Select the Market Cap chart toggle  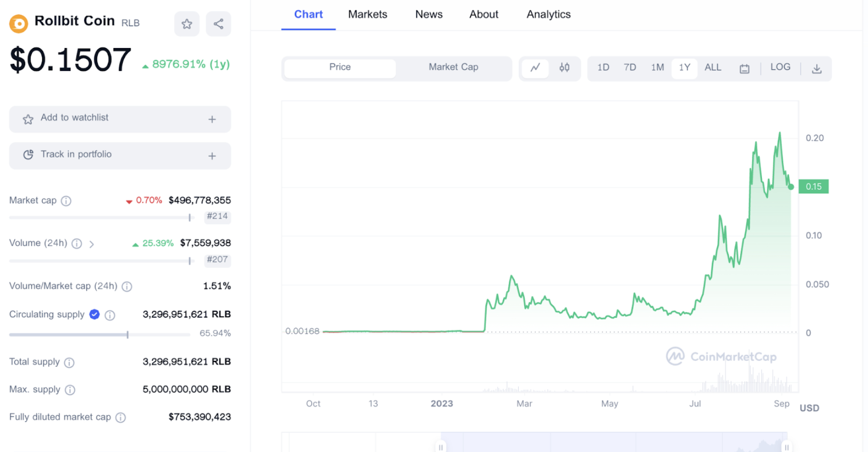click(453, 67)
